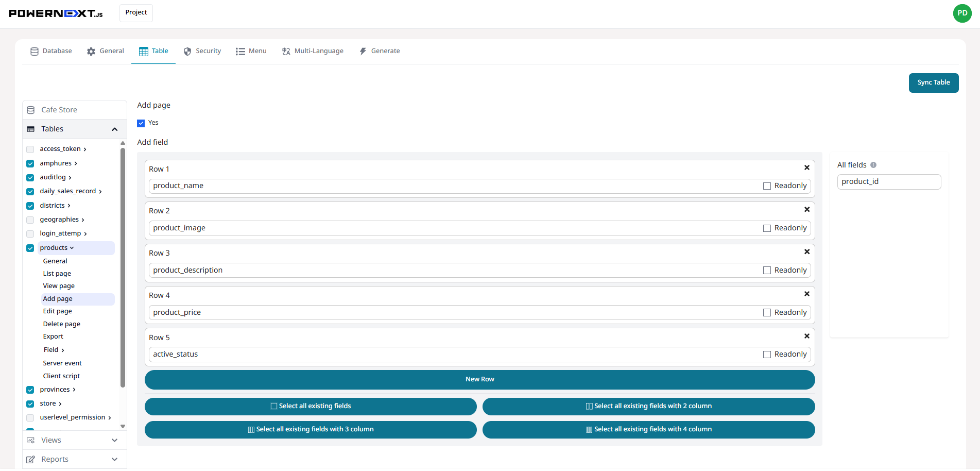
Task: Switch to the Generate tab
Action: pos(380,52)
